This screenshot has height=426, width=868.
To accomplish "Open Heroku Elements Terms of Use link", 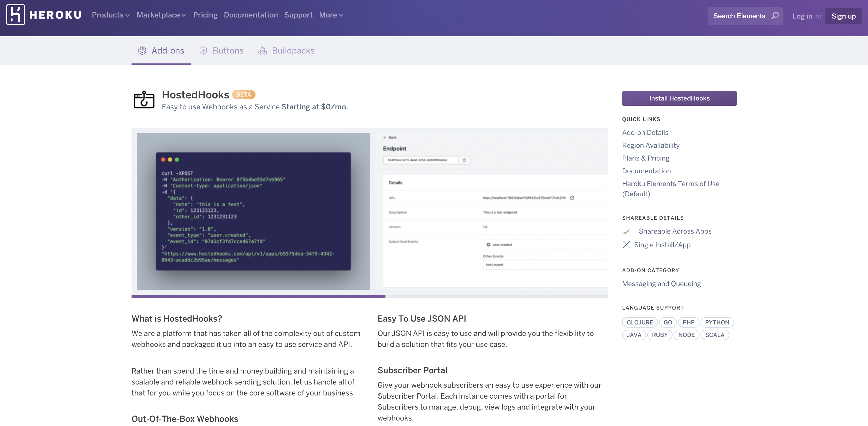I will point(670,189).
